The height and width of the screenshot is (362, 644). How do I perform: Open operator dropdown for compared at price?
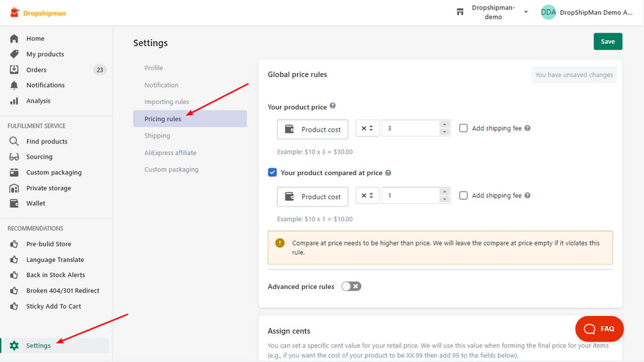(x=367, y=196)
